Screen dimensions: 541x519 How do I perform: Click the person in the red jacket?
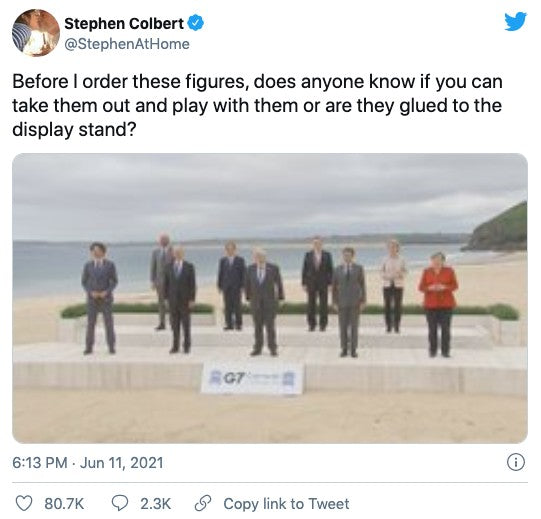point(438,305)
